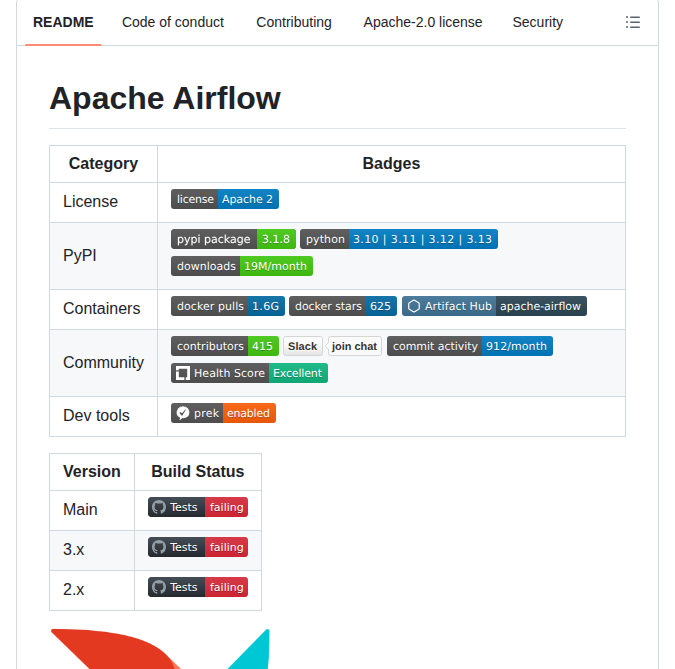Select the 2.x version cell
This screenshot has width=675, height=669.
tap(92, 590)
